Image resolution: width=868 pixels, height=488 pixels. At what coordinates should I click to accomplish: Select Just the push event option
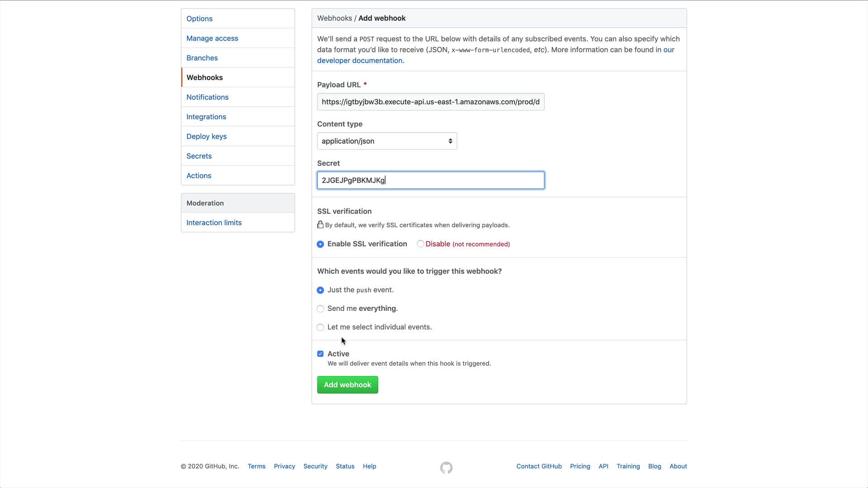tap(320, 291)
